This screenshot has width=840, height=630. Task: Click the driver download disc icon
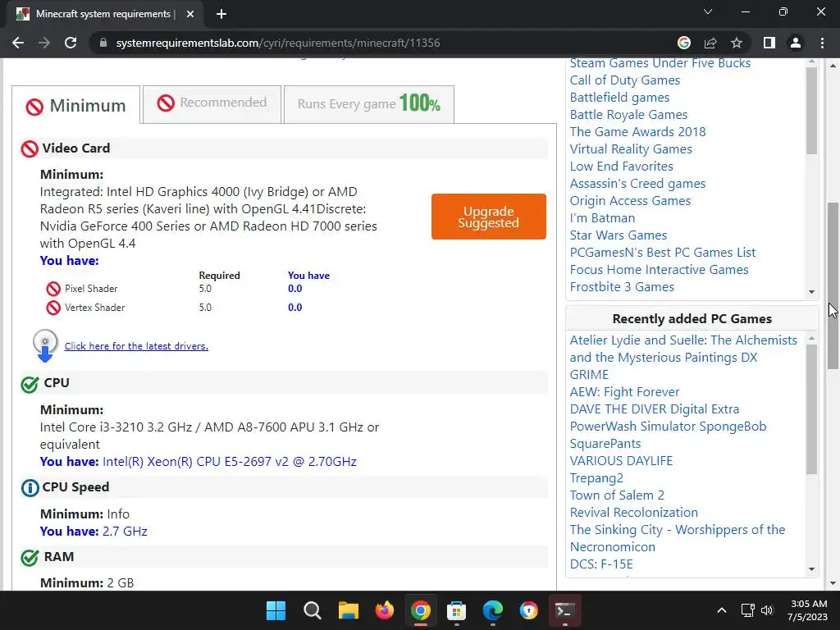pyautogui.click(x=45, y=345)
